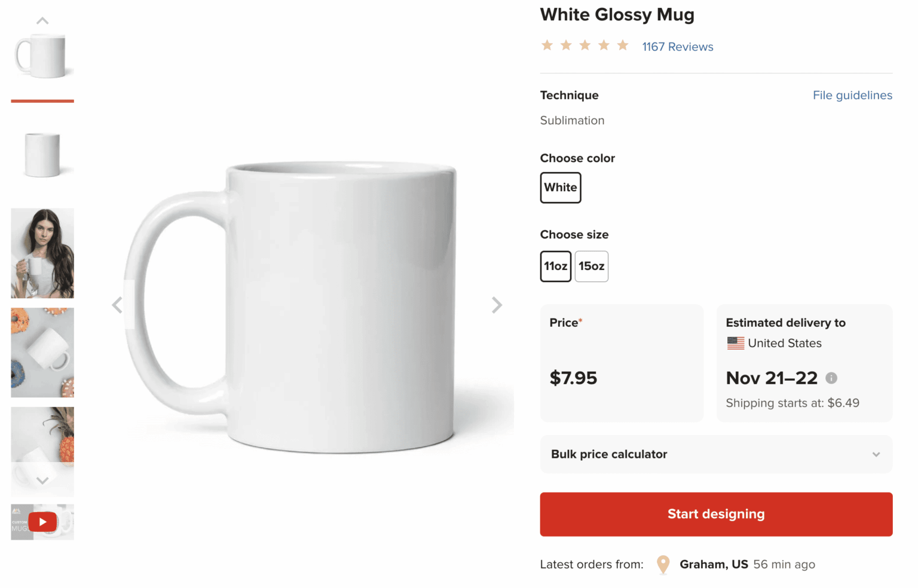Click the first review star

tap(547, 45)
